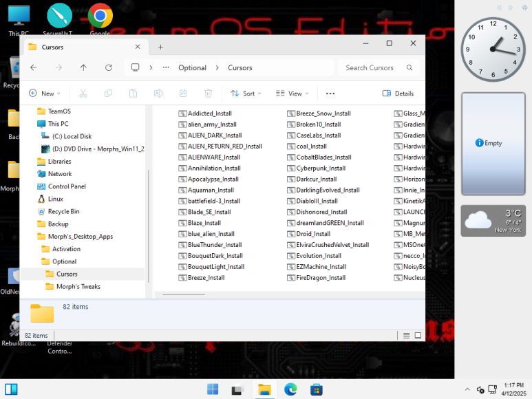Viewport: 532px width, 399px height.
Task: Select the Addicted_Install file
Action: click(205, 114)
